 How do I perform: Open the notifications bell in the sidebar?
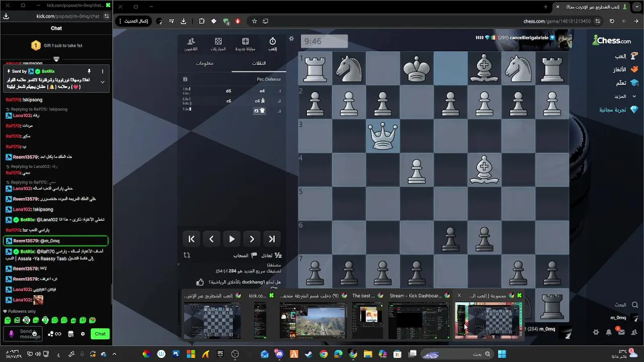point(608,332)
